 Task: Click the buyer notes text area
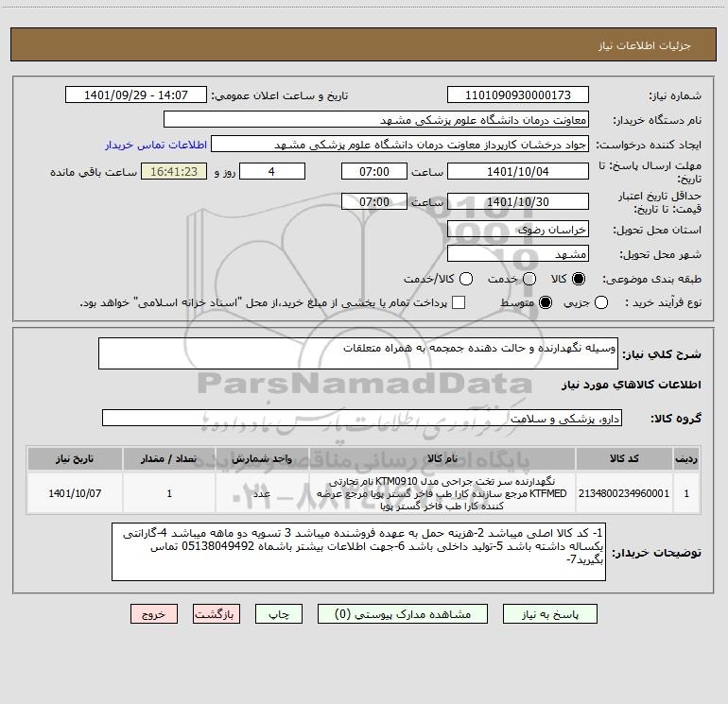point(358,551)
